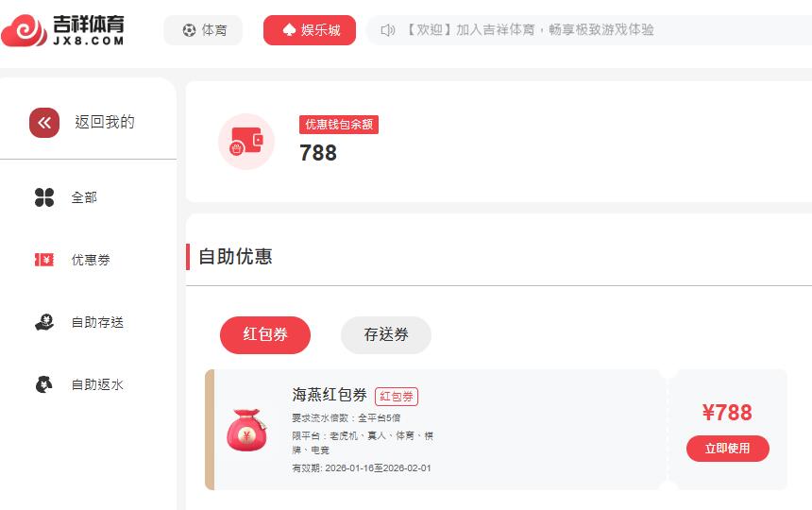Image resolution: width=812 pixels, height=510 pixels.
Task: Click the red cloud logo icon
Action: coord(24,30)
